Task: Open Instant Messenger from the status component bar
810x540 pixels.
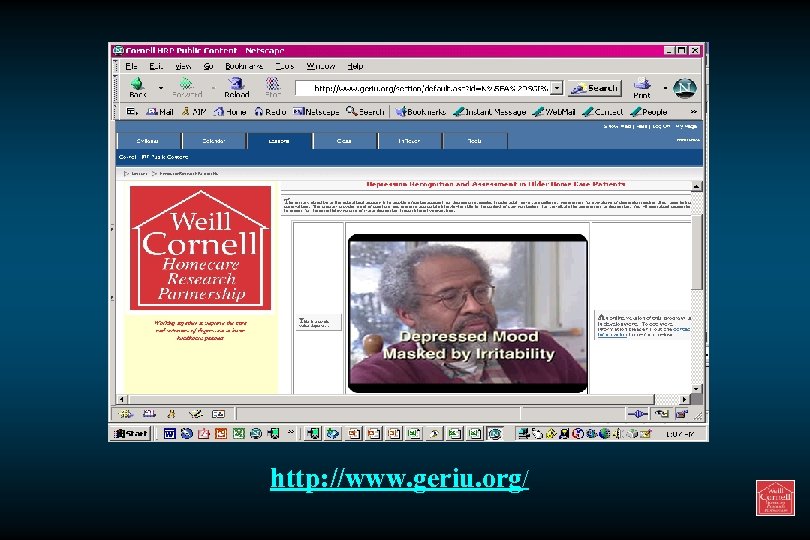Action: (x=172, y=414)
